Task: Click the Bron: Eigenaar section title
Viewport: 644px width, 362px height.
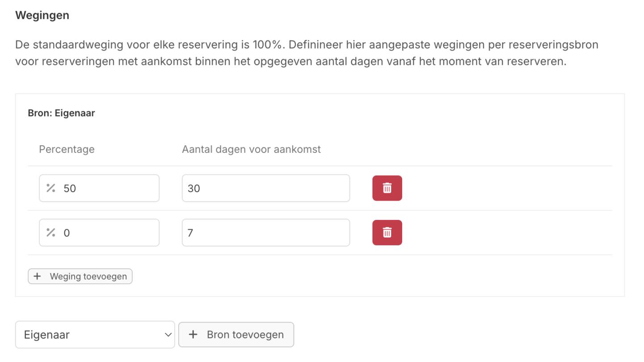Action: point(61,113)
